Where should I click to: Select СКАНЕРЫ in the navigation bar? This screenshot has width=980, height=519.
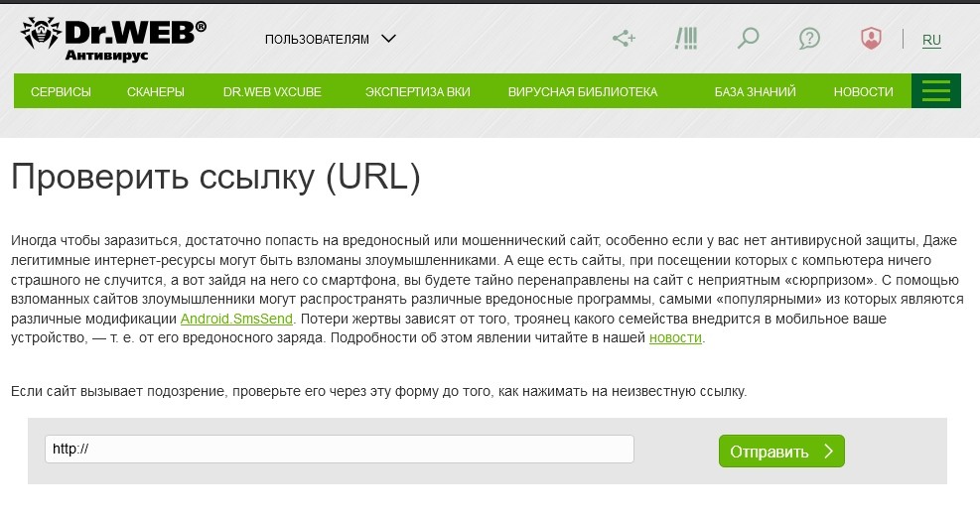[x=156, y=92]
